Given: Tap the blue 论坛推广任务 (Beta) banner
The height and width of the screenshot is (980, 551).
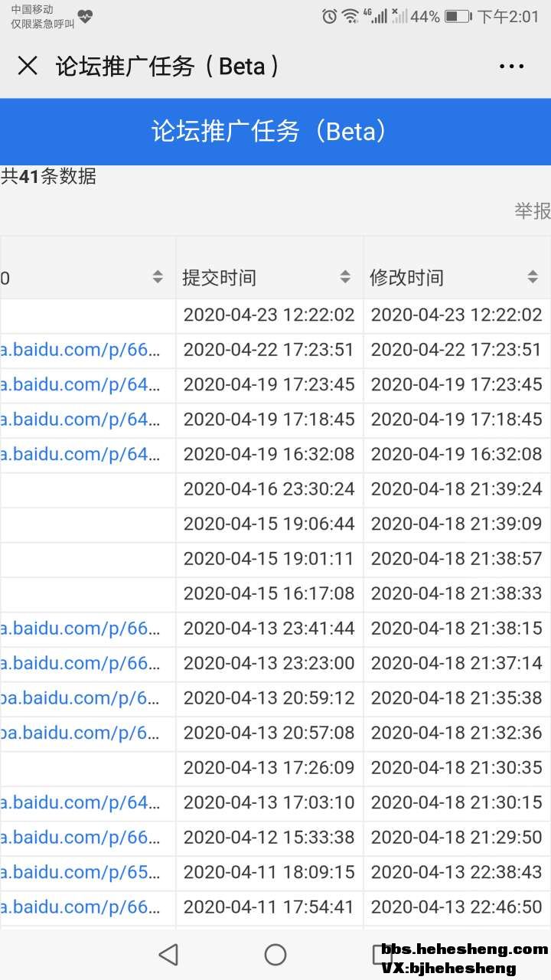Looking at the screenshot, I should coord(275,131).
